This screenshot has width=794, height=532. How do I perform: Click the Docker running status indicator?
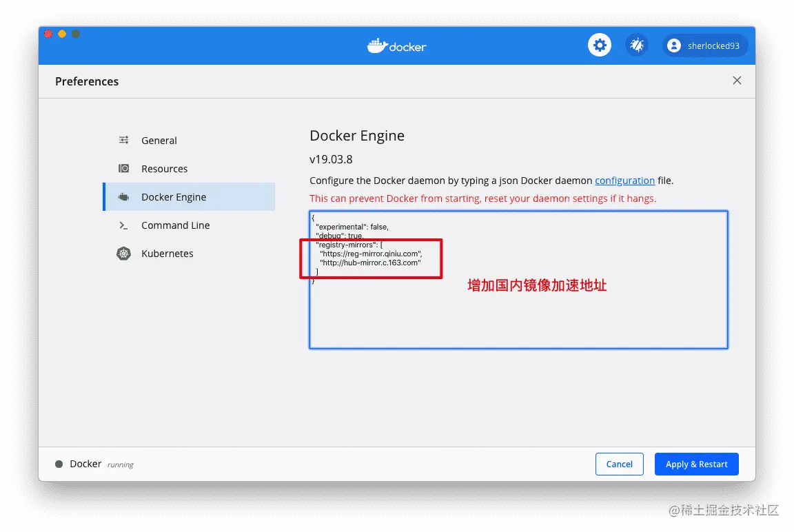pyautogui.click(x=59, y=464)
